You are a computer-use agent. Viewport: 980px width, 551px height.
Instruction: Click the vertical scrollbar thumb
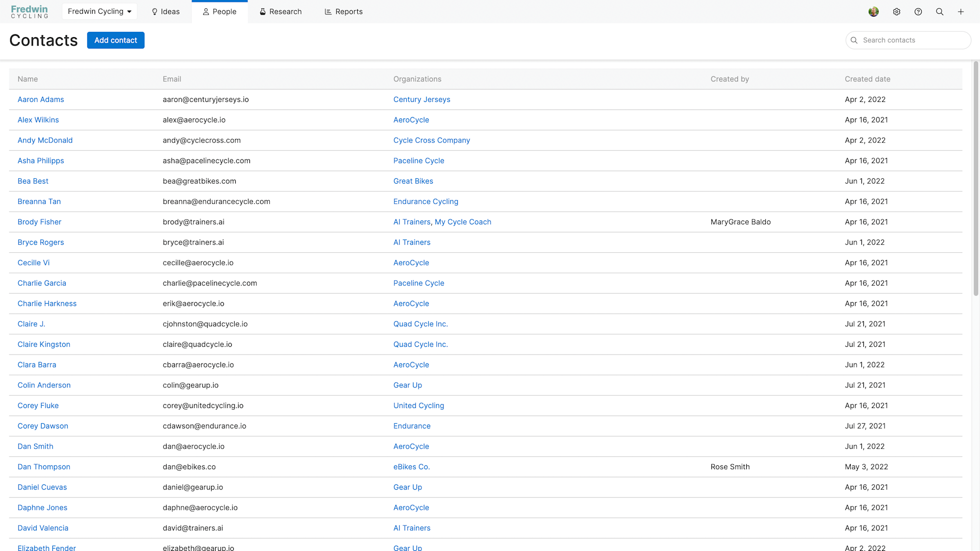coord(976,178)
